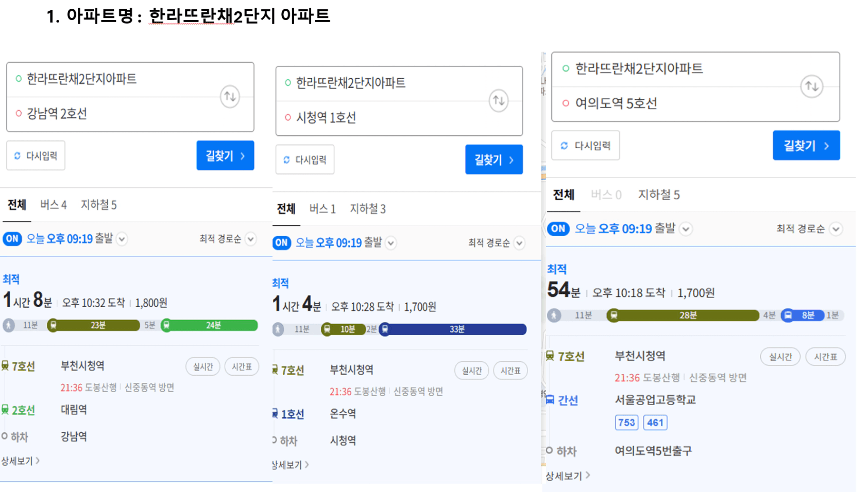This screenshot has width=868, height=492.
Task: Open 최적 경로순 sort dropdown in 여의도역 panel
Action: coord(836,229)
